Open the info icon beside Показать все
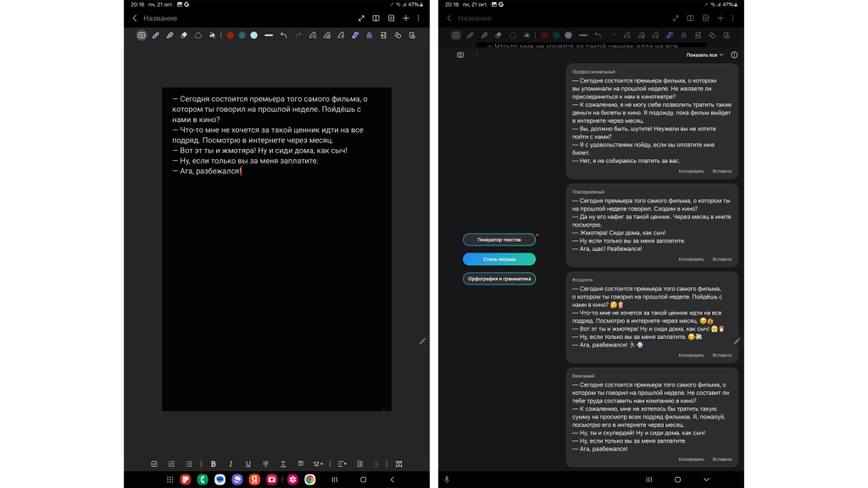This screenshot has width=868, height=488. pos(734,55)
